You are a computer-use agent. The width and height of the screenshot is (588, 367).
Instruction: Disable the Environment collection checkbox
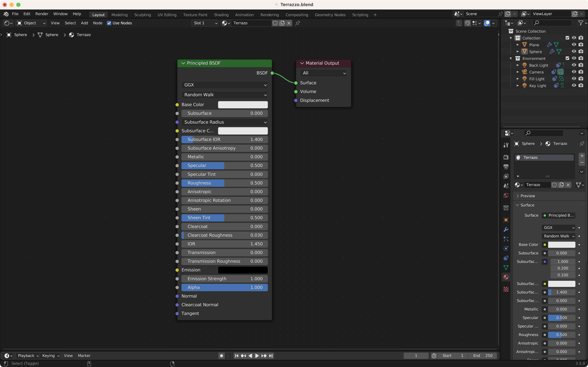567,58
